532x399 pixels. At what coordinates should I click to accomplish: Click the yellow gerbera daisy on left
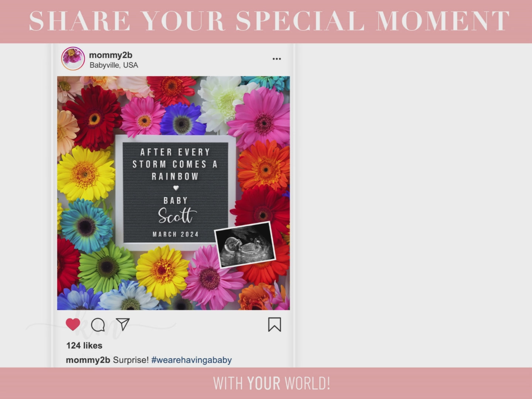86,174
